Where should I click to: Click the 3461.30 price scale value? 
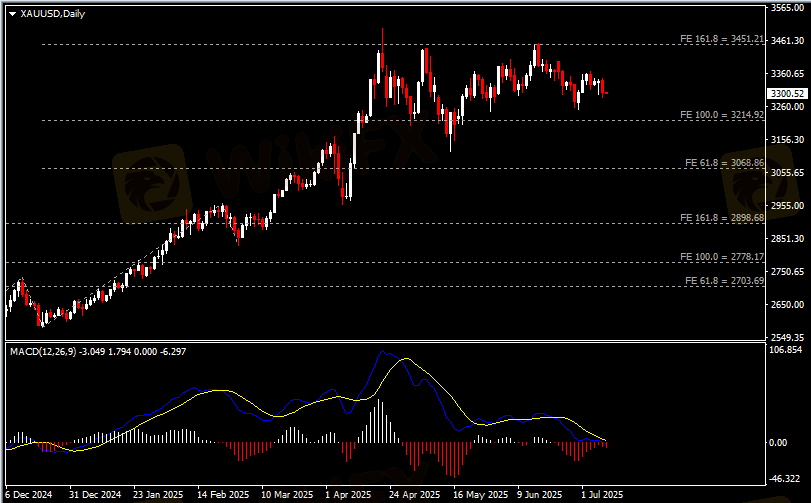tap(787, 40)
